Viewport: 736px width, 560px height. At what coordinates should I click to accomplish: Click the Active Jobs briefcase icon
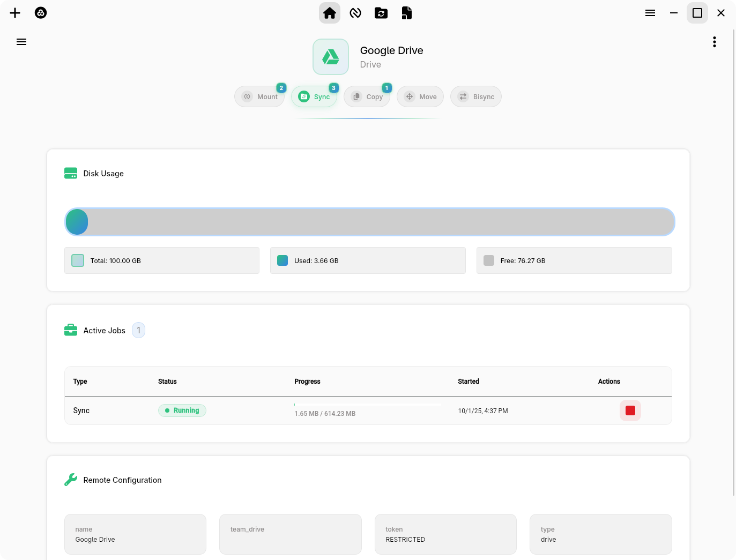pyautogui.click(x=71, y=330)
